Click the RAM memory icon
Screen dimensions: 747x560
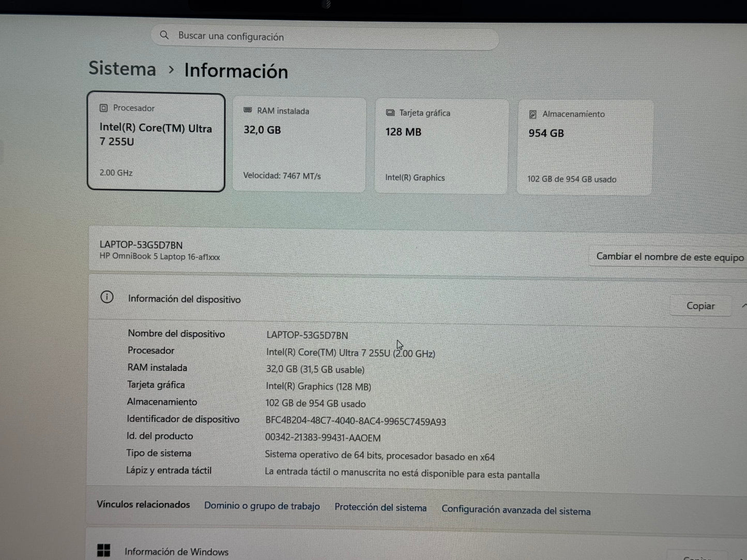pyautogui.click(x=248, y=110)
